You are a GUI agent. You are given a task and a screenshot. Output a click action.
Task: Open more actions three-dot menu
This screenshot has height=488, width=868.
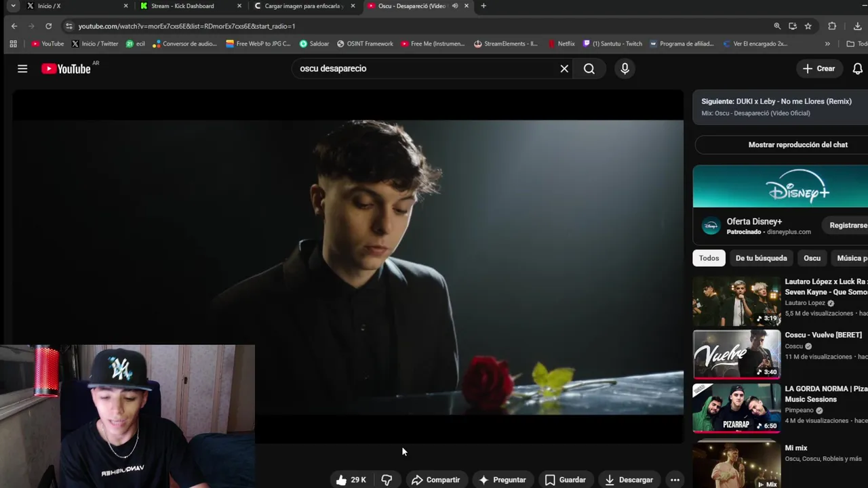(x=675, y=479)
